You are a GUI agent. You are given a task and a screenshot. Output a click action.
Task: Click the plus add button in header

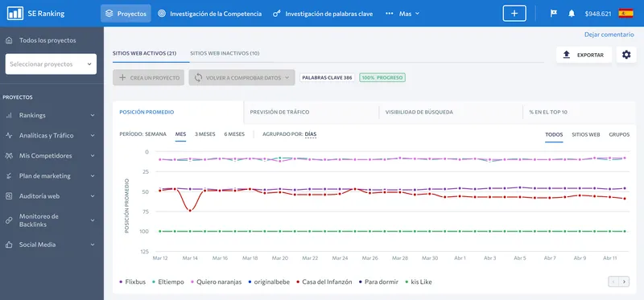click(514, 14)
